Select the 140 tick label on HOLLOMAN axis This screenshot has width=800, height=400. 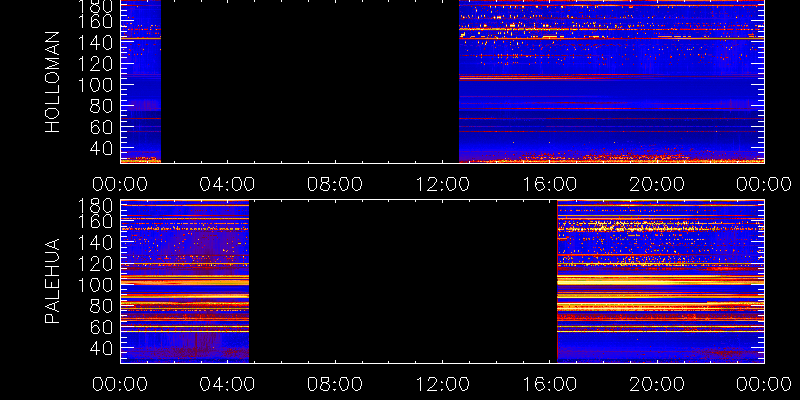coord(97,43)
